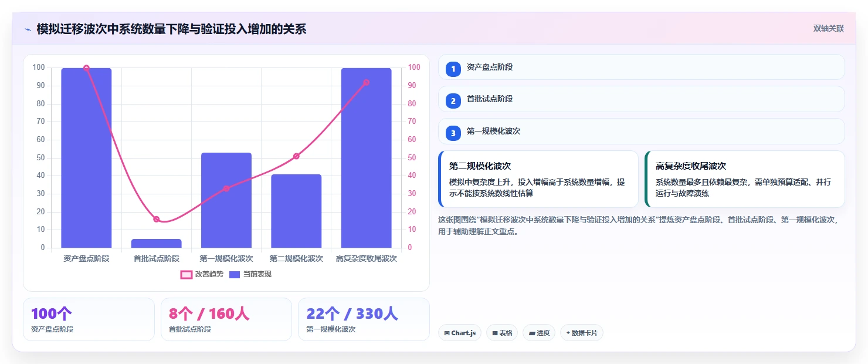Click the pink 改善趋势 legend swatch

coord(187,274)
